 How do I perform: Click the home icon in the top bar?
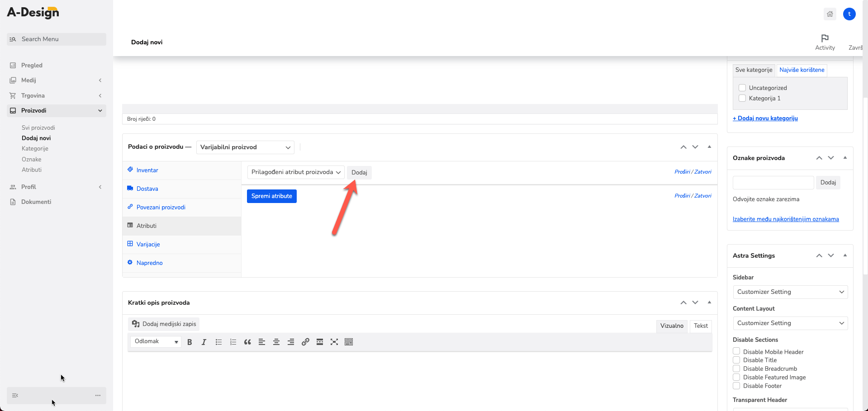[x=830, y=14]
